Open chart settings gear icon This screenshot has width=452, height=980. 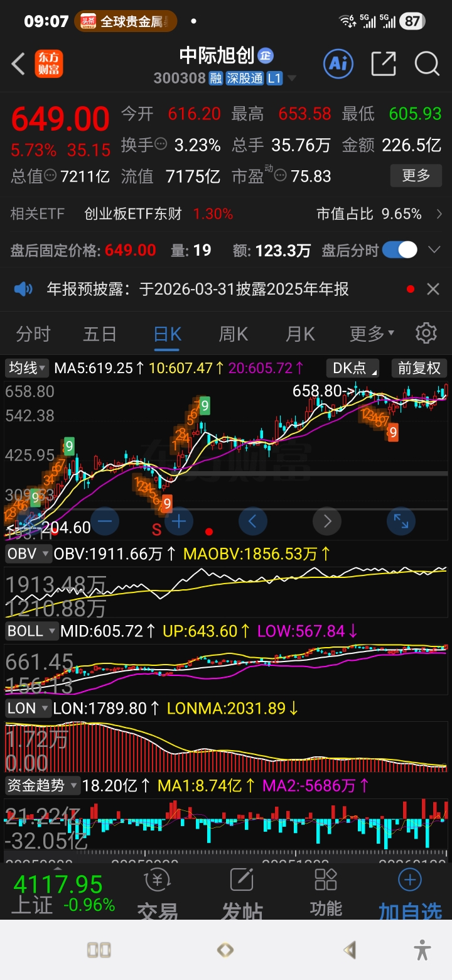pos(426,333)
